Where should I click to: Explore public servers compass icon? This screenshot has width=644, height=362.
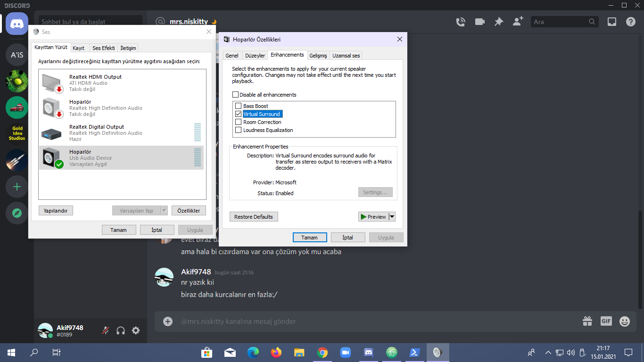click(x=17, y=213)
